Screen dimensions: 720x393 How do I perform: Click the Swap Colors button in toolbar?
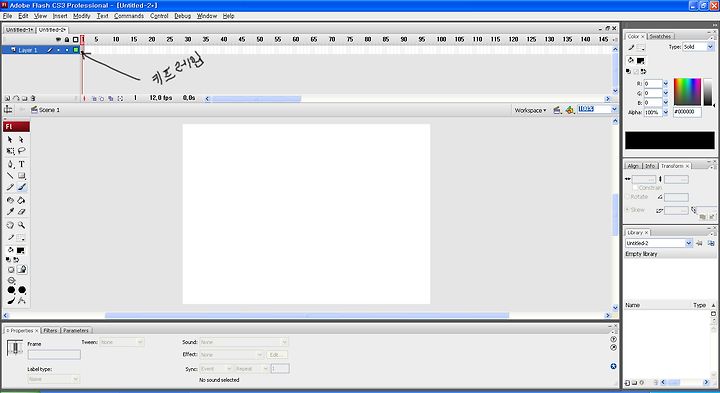point(16,260)
